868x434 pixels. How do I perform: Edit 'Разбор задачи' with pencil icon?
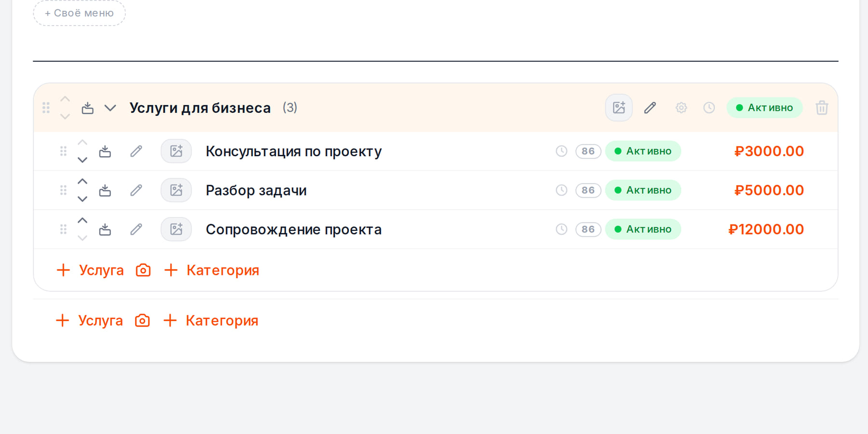point(136,190)
